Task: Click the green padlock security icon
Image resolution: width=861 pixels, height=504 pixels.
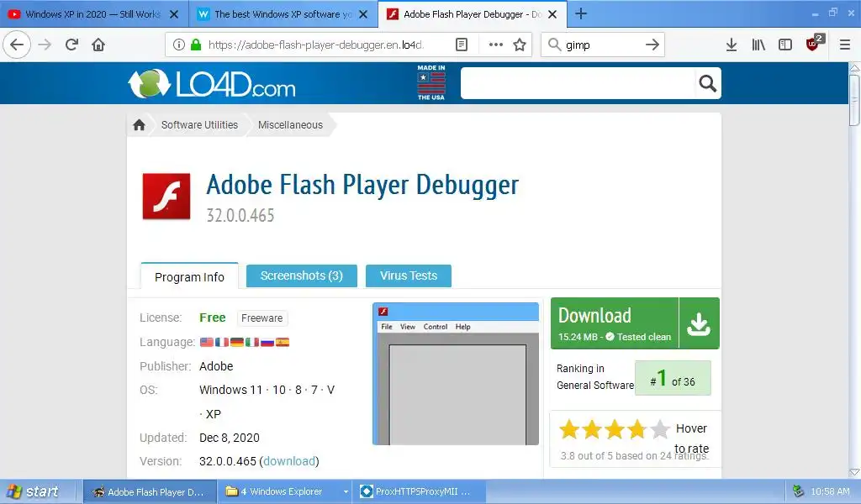Action: pyautogui.click(x=195, y=45)
